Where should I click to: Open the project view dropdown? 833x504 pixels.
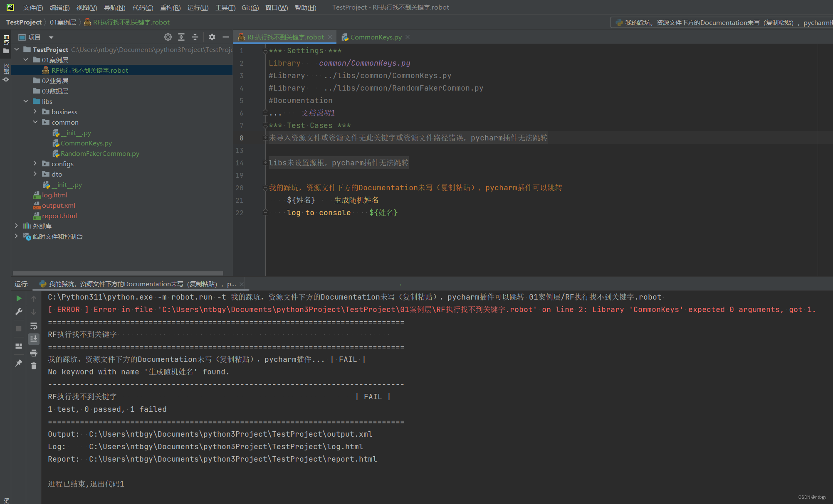51,37
